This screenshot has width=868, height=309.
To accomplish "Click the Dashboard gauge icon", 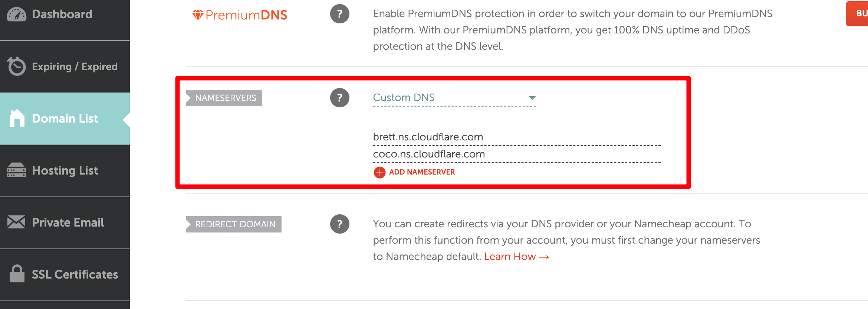I will 16,14.
